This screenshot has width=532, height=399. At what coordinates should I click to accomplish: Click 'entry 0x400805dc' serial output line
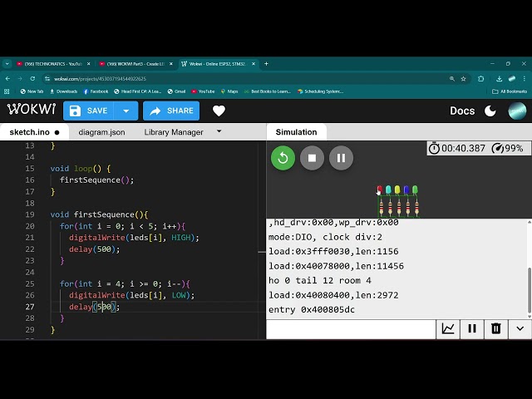click(x=312, y=309)
